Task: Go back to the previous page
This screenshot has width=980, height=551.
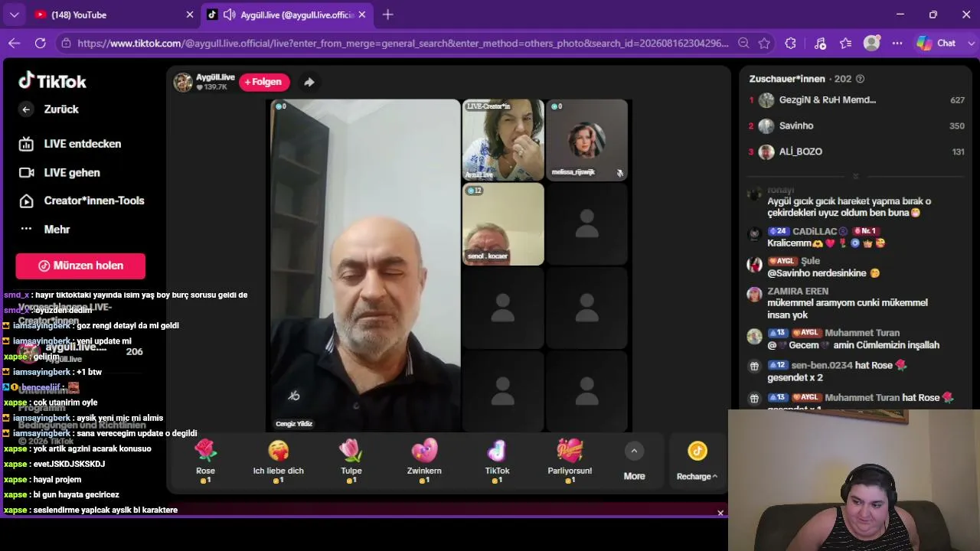Action: tap(14, 44)
